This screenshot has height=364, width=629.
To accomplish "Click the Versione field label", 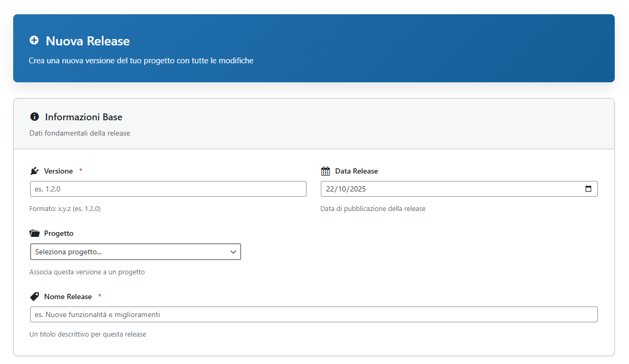I will (x=58, y=171).
